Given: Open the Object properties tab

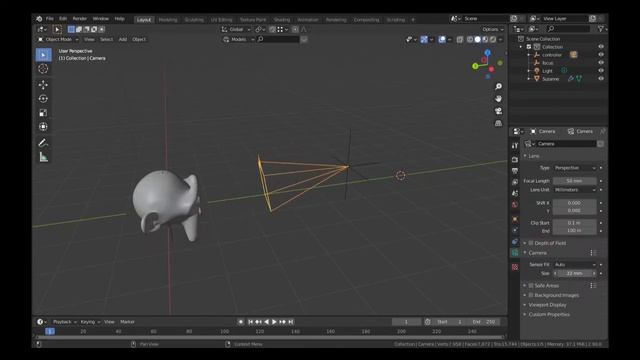Looking at the screenshot, I should coord(515,219).
